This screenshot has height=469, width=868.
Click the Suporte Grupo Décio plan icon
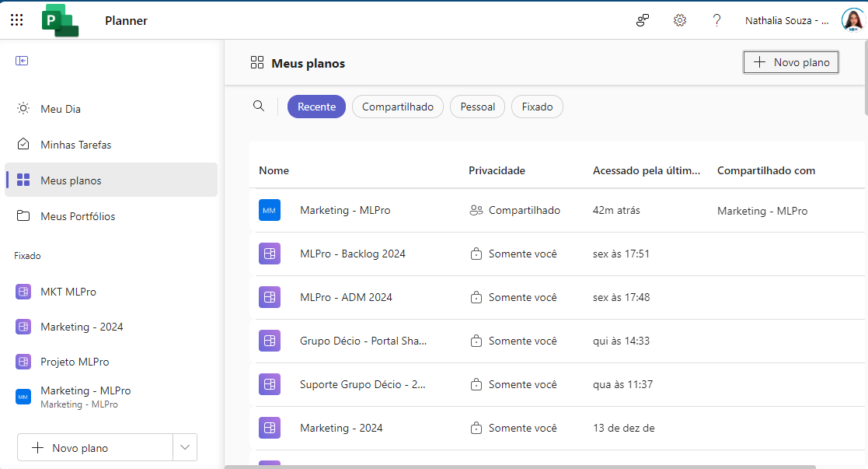(x=270, y=384)
